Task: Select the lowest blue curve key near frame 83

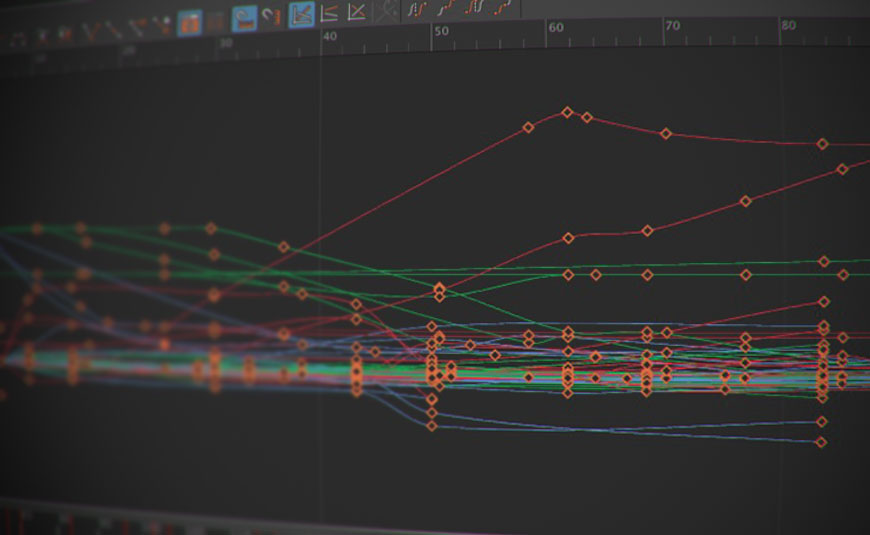Action: (822, 442)
